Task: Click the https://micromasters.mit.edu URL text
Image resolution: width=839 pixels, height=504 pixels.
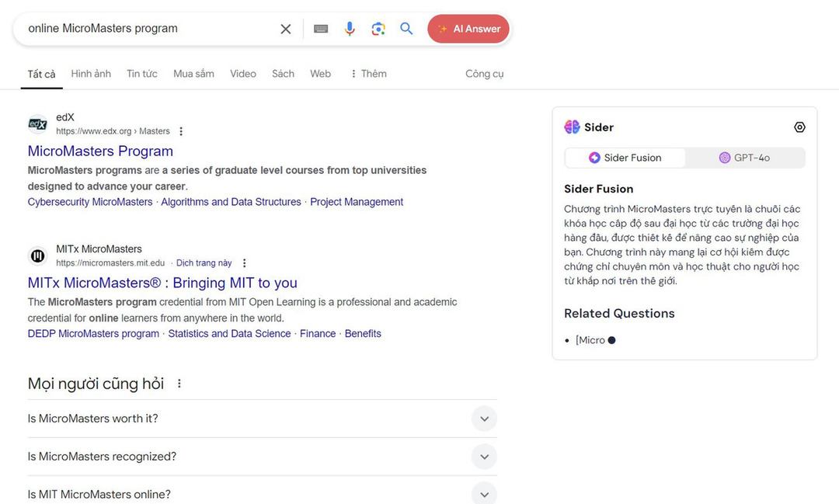Action: click(110, 262)
